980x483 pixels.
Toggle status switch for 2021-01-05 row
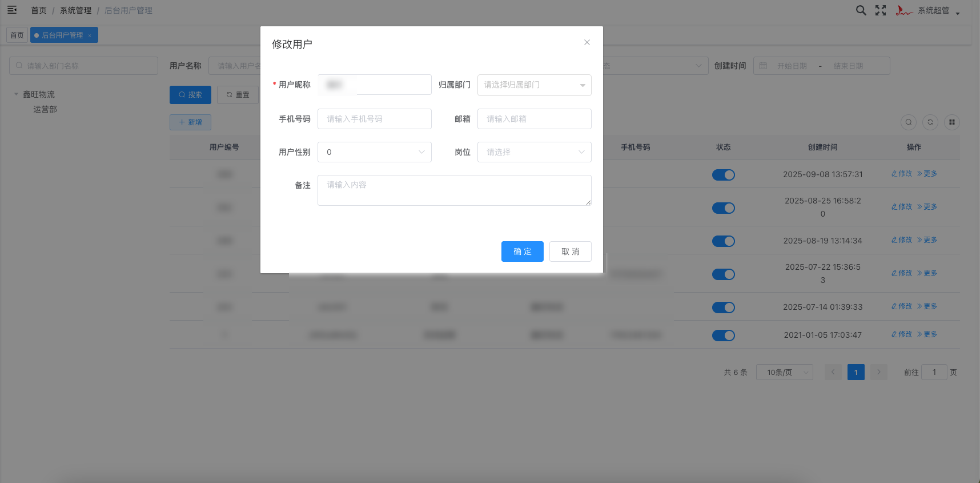coord(724,336)
